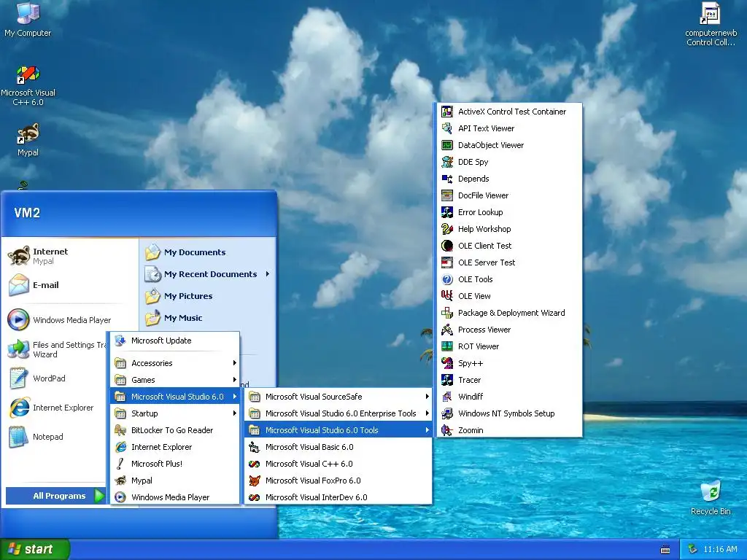Screen dimensions: 747x560
Task: Select Microsoft Plus! menu entry
Action: (x=174, y=464)
